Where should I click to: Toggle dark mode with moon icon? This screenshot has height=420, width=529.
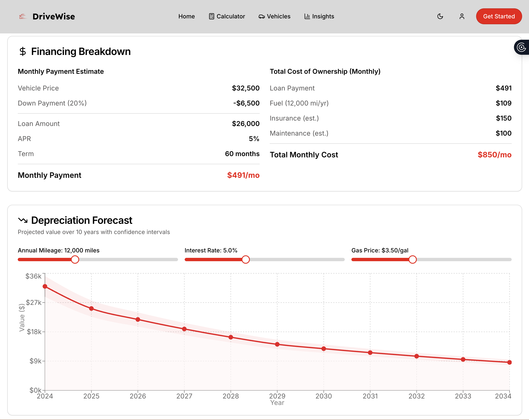tap(440, 17)
